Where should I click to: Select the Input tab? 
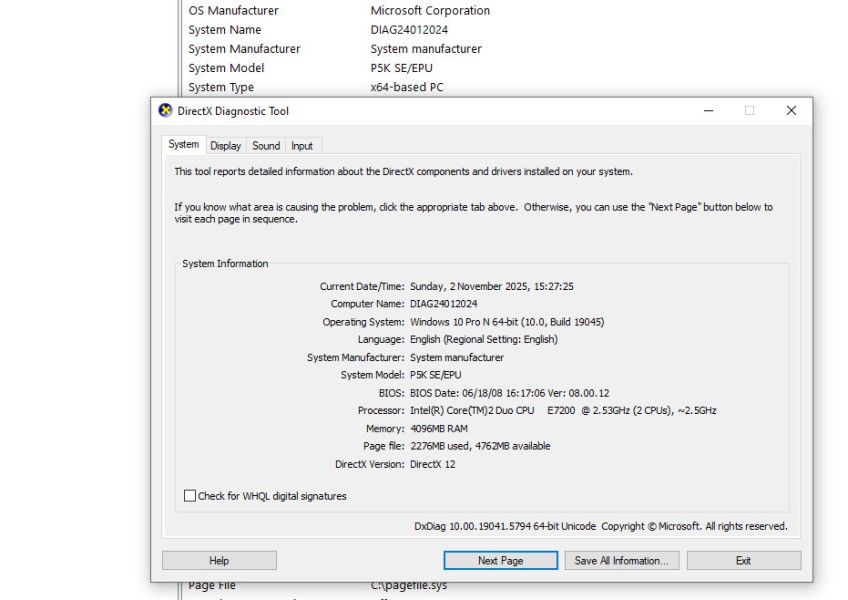point(303,145)
